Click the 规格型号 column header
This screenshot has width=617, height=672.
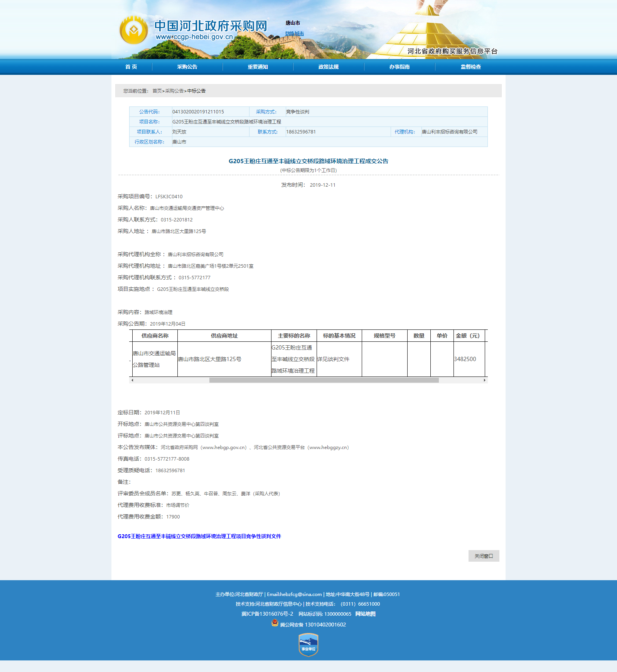[x=384, y=336]
